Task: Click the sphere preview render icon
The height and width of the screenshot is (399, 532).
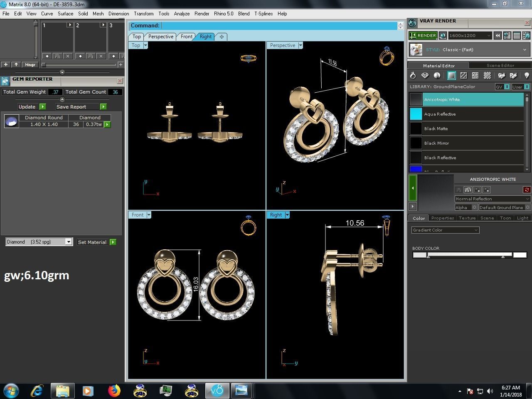Action: pos(442,36)
